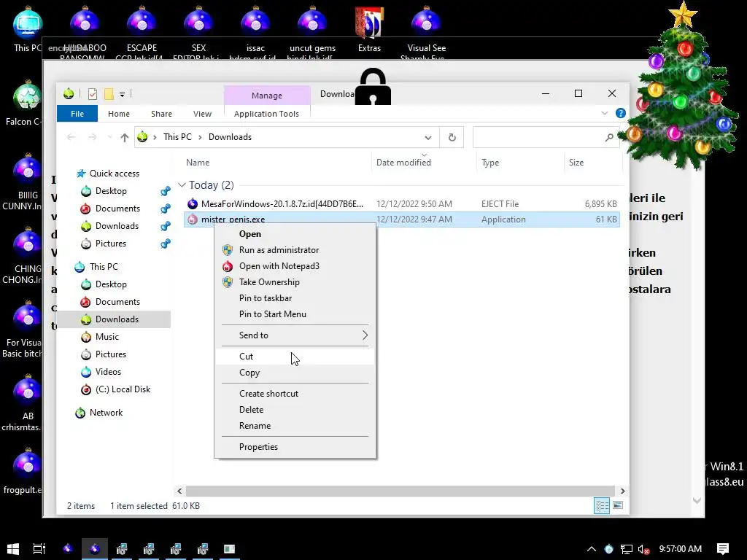Screen dimensions: 747x560
Task: Switch to the Home ribbon tab
Action: tap(119, 114)
